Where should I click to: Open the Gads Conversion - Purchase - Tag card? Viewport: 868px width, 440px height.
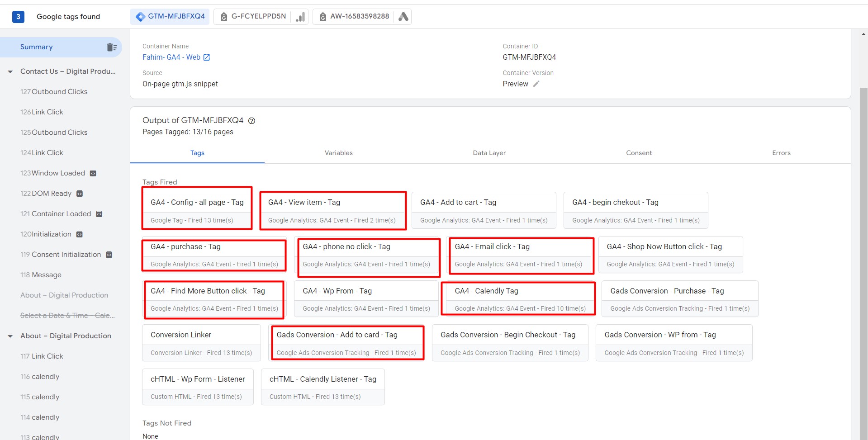(x=680, y=299)
